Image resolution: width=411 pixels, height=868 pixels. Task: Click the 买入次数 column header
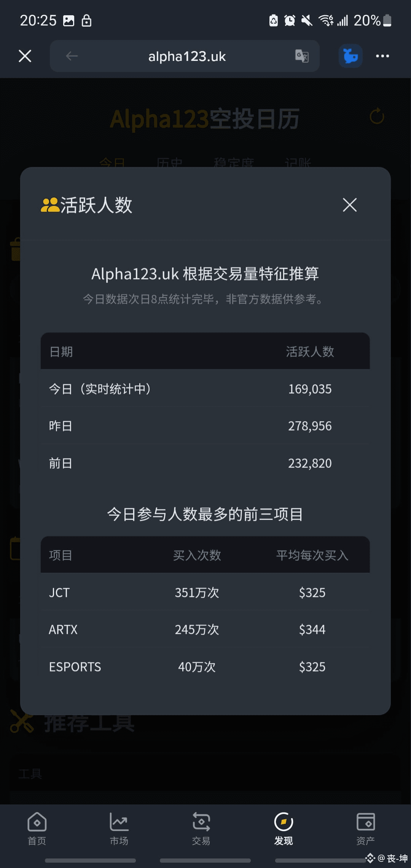tap(197, 555)
